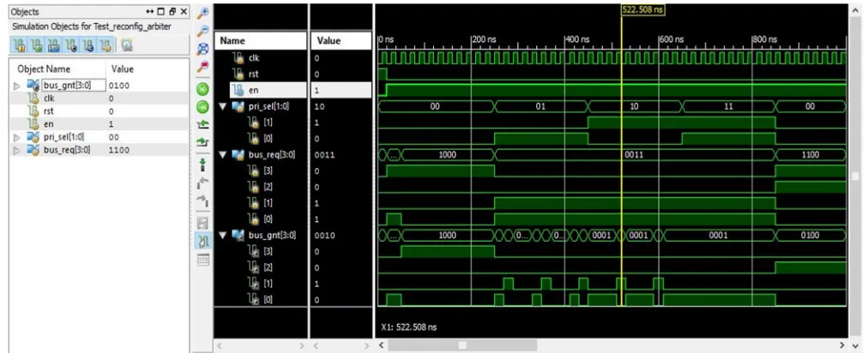
Task: Maximize the Objects panel
Action: point(161,12)
